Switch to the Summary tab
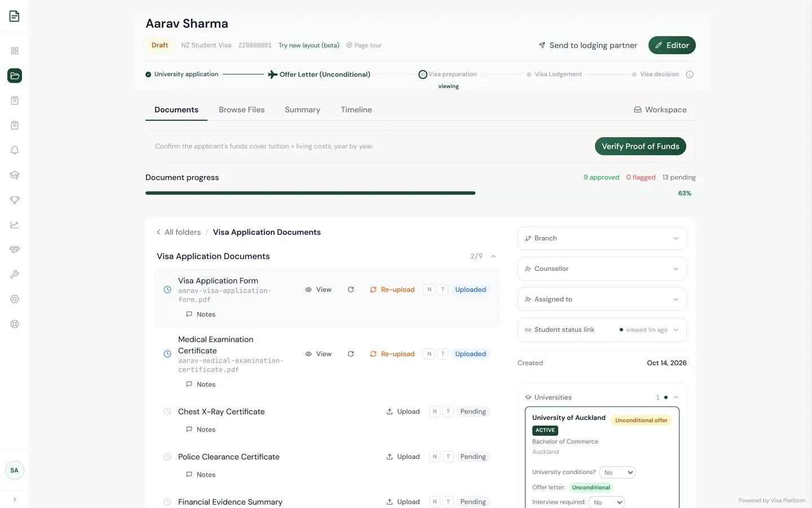The height and width of the screenshot is (508, 812). (302, 110)
